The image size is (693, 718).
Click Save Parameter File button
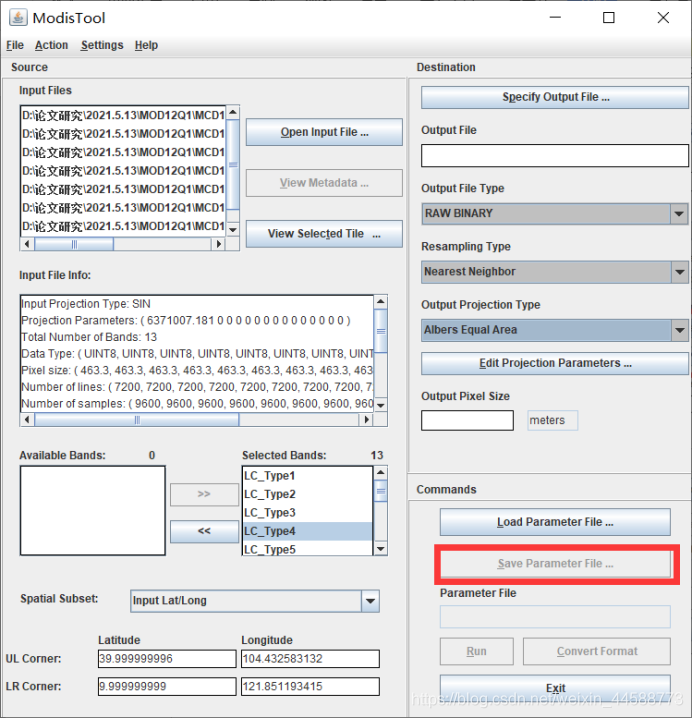coord(555,564)
